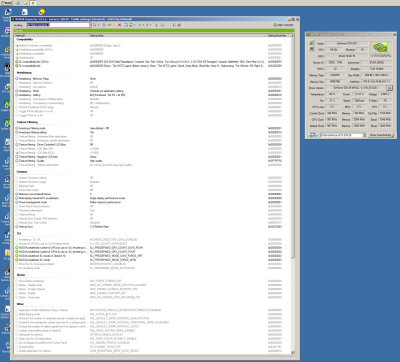The height and width of the screenshot is (362, 400).
Task: Click the SettingValue column header
Action: pos(178,35)
